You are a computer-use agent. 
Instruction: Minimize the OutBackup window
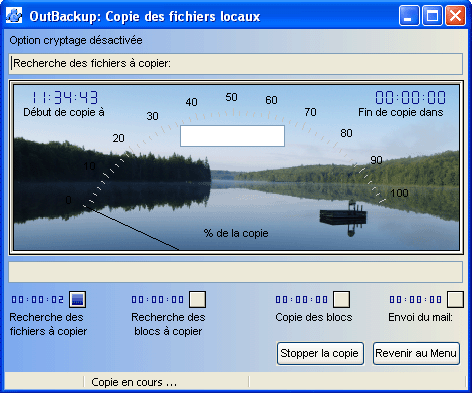click(409, 16)
